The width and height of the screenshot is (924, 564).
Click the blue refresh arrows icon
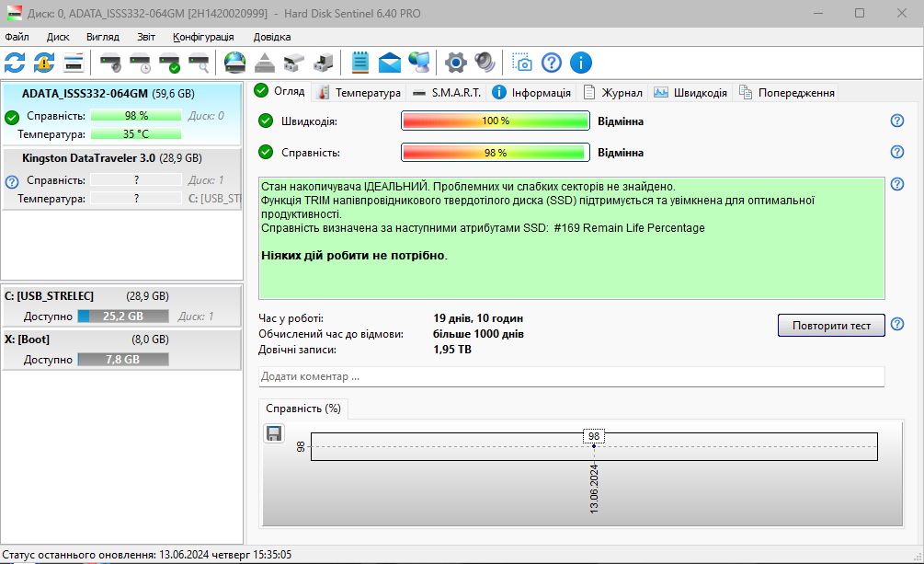(x=15, y=63)
